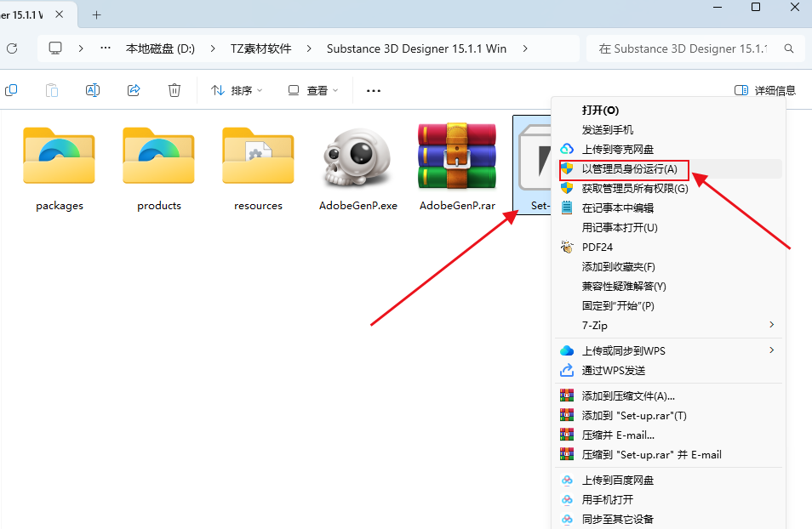
Task: Click the refresh icon in address bar
Action: point(12,48)
